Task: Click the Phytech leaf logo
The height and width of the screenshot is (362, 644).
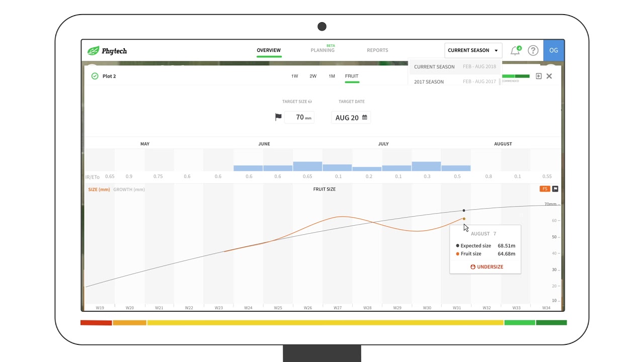Action: [x=93, y=51]
